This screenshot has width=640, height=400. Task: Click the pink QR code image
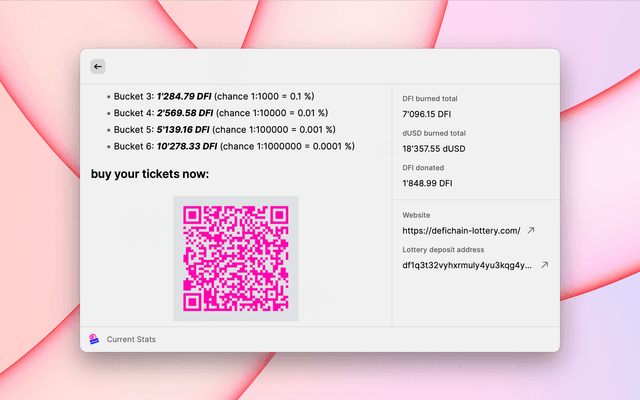click(x=235, y=258)
